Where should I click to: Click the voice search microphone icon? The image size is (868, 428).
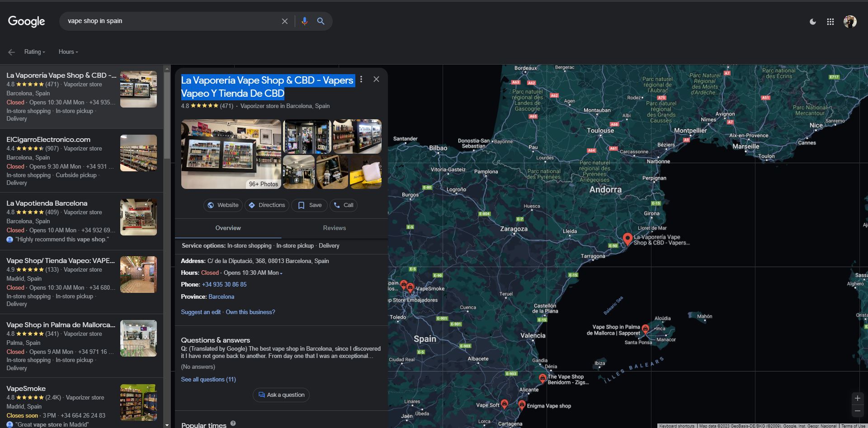(x=304, y=21)
